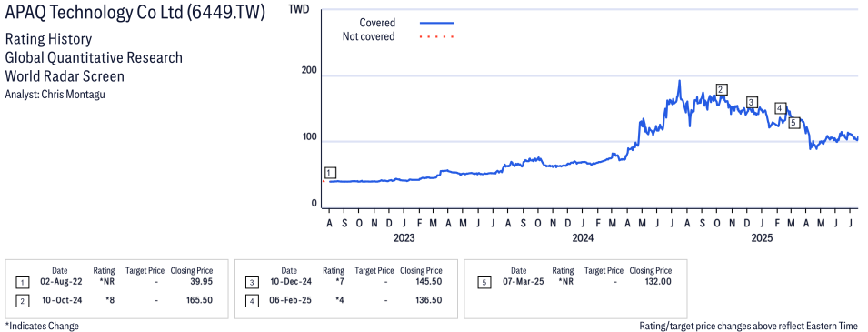The image size is (868, 332).
Task: Select 'Analyst: Chris Montagu' text
Action: (55, 95)
